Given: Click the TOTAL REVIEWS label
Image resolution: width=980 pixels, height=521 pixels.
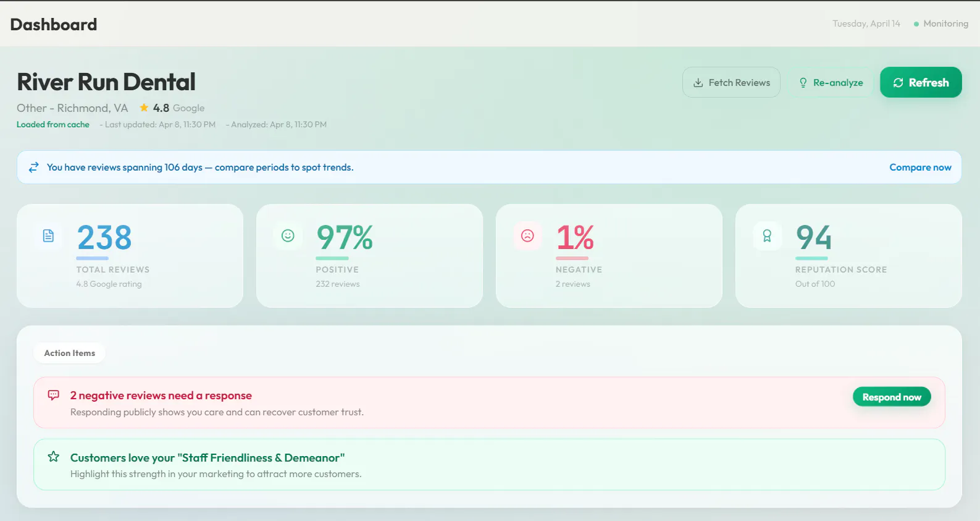Looking at the screenshot, I should pyautogui.click(x=113, y=269).
